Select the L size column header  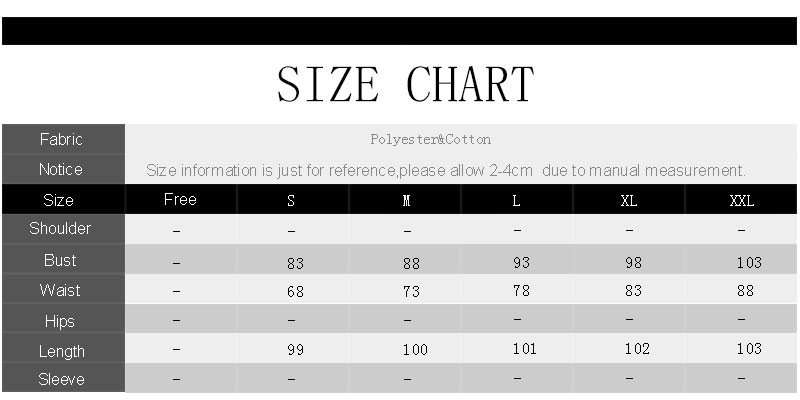(x=516, y=200)
